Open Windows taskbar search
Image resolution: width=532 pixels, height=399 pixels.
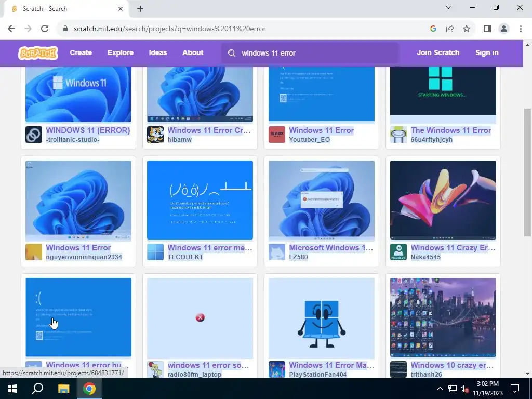tap(37, 389)
